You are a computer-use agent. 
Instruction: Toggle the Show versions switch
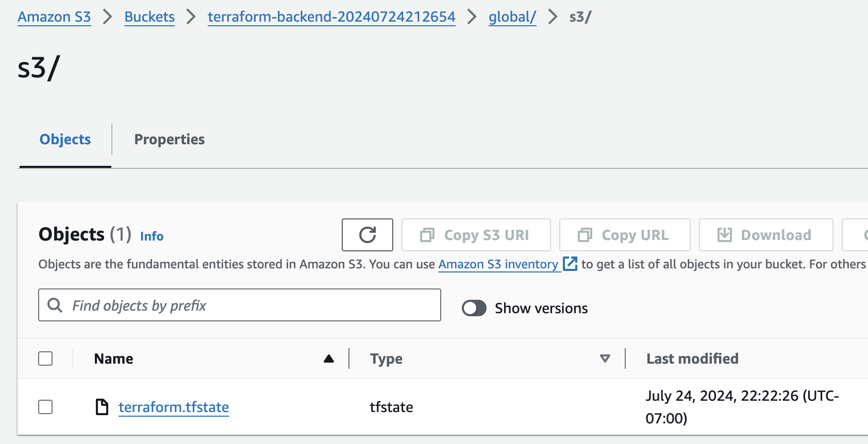[474, 308]
